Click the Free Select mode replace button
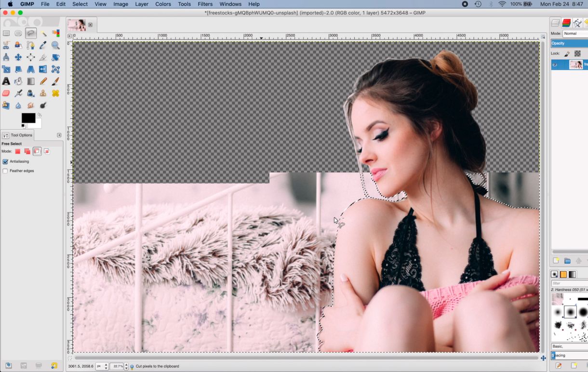This screenshot has height=372, width=588. point(17,151)
